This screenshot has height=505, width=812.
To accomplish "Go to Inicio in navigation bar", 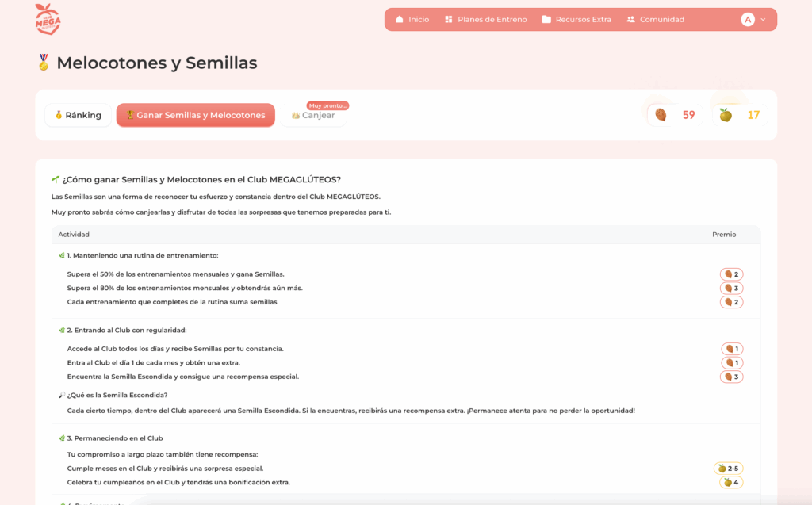I will coord(419,20).
